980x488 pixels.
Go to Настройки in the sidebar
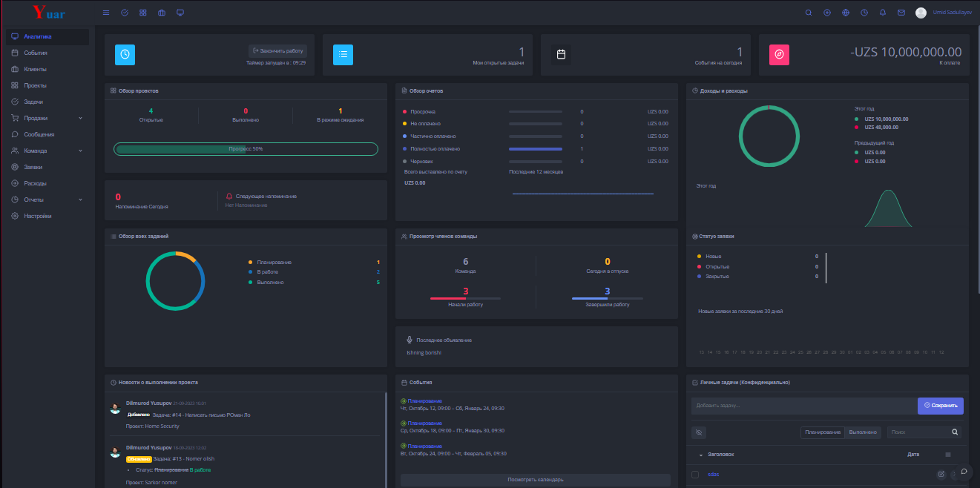tap(37, 216)
